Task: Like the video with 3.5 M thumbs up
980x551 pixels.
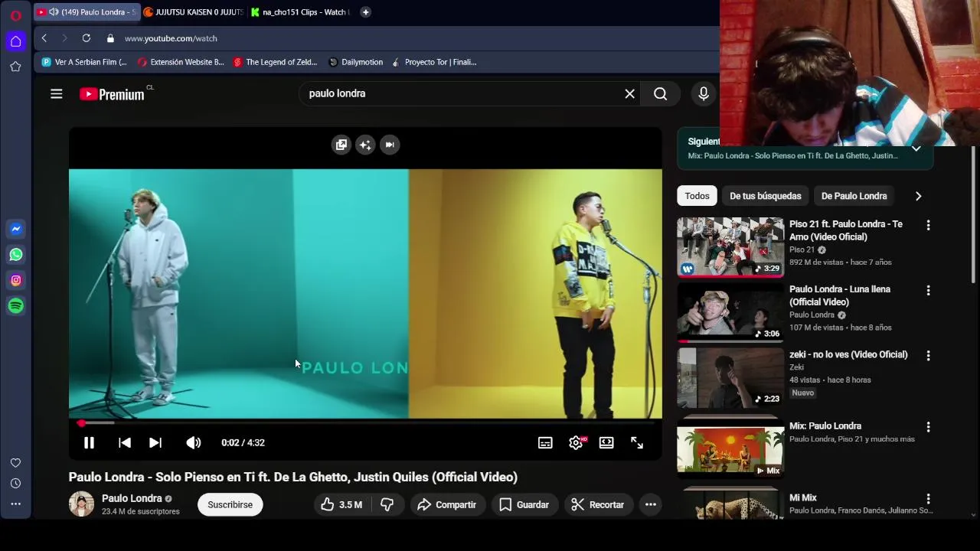Action: pyautogui.click(x=341, y=504)
